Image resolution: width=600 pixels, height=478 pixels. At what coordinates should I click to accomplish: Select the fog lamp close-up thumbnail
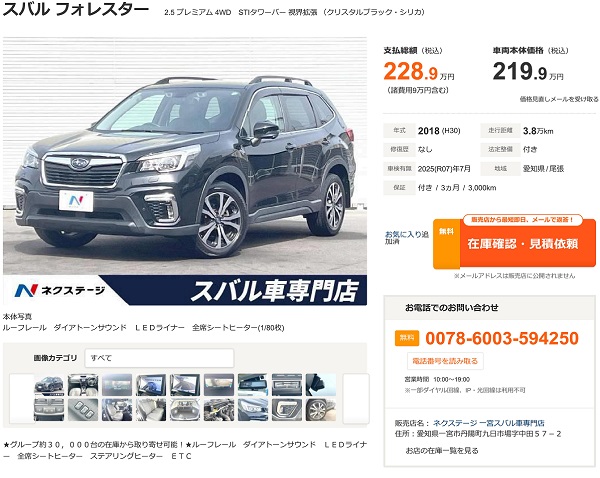click(x=287, y=410)
